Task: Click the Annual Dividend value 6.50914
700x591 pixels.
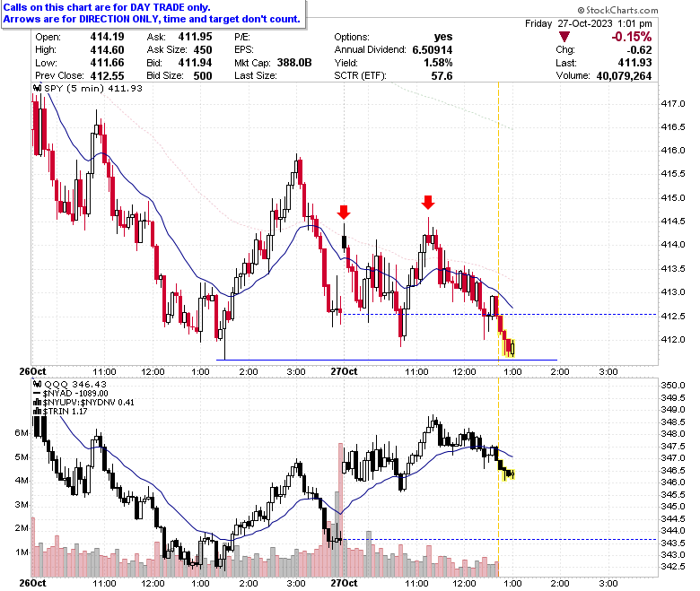Action: [x=433, y=49]
